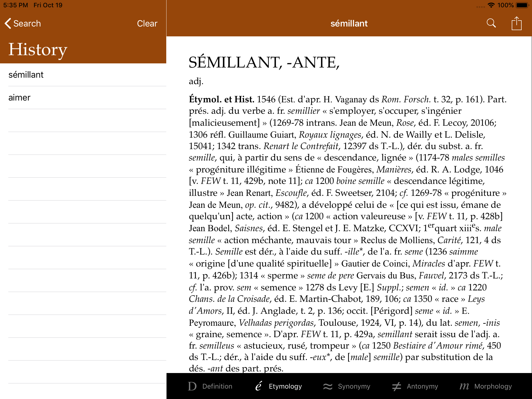Go back to Search
The image size is (532, 399).
point(27,23)
